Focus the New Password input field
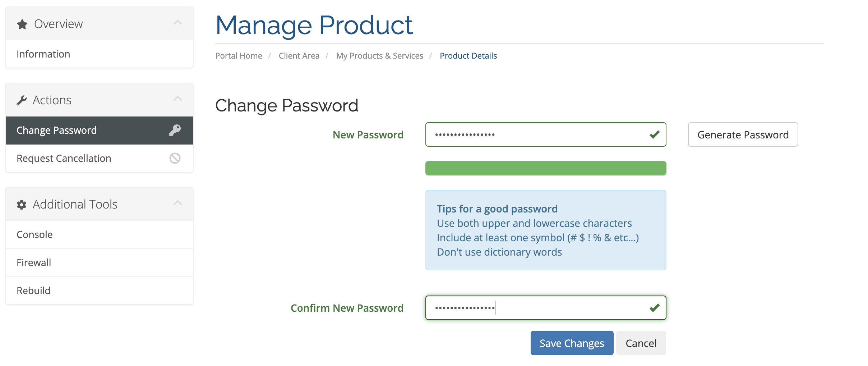The width and height of the screenshot is (868, 366). 539,135
